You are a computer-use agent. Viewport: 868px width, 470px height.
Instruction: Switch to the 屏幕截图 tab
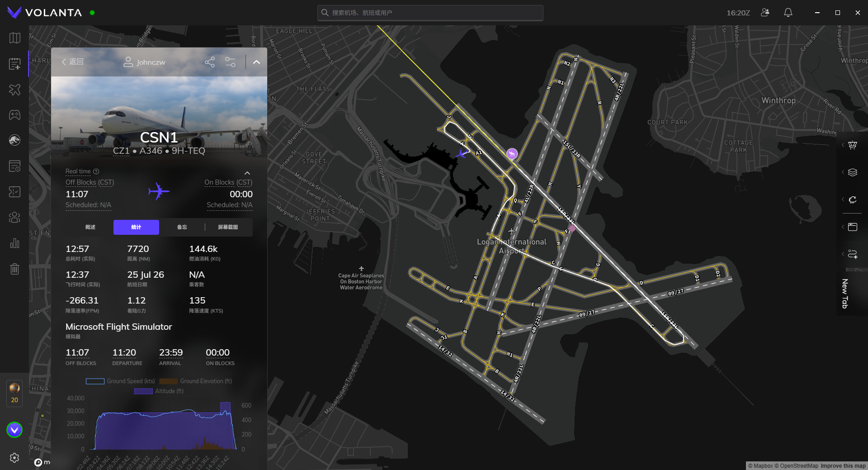228,227
